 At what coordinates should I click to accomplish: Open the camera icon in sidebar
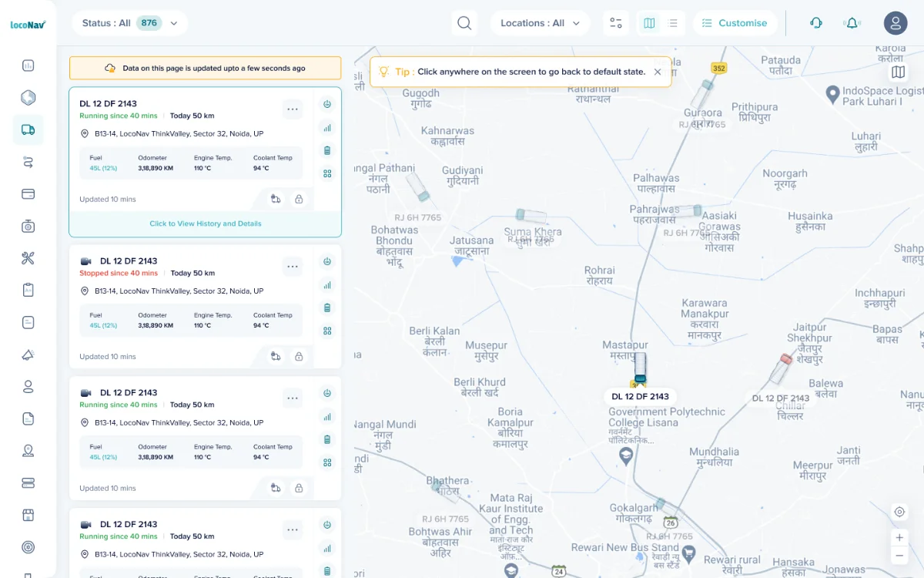(x=28, y=226)
